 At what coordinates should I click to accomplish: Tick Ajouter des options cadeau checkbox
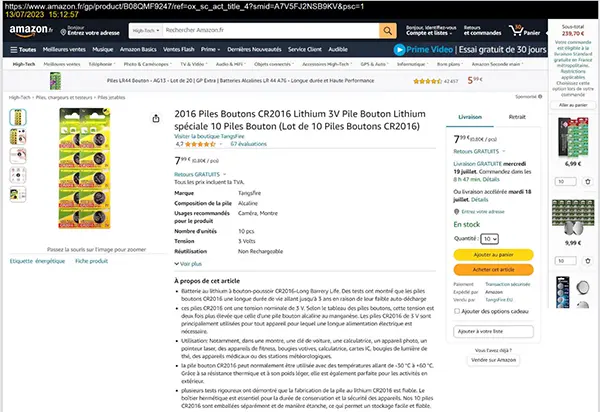pyautogui.click(x=457, y=311)
